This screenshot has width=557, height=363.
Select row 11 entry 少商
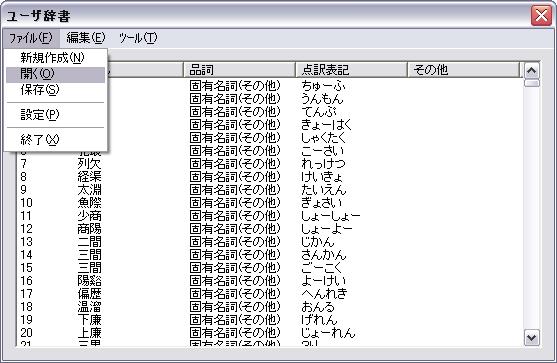(x=89, y=216)
